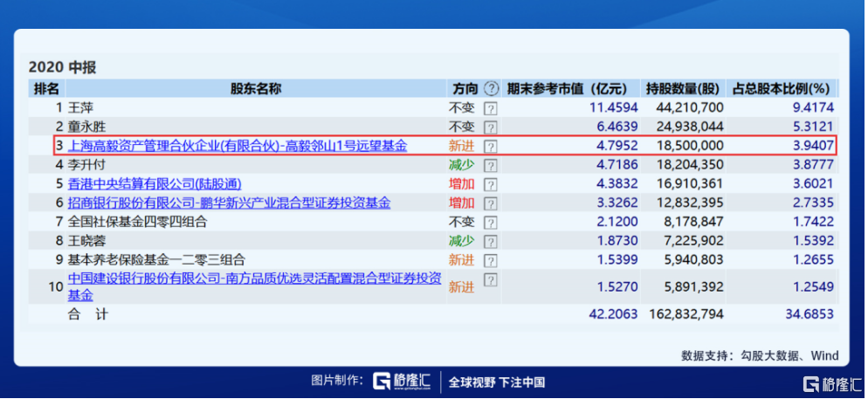Screen dimensions: 868x399
Task: Click 数据支持:勾股大数据、Wind credit text
Action: [760, 355]
